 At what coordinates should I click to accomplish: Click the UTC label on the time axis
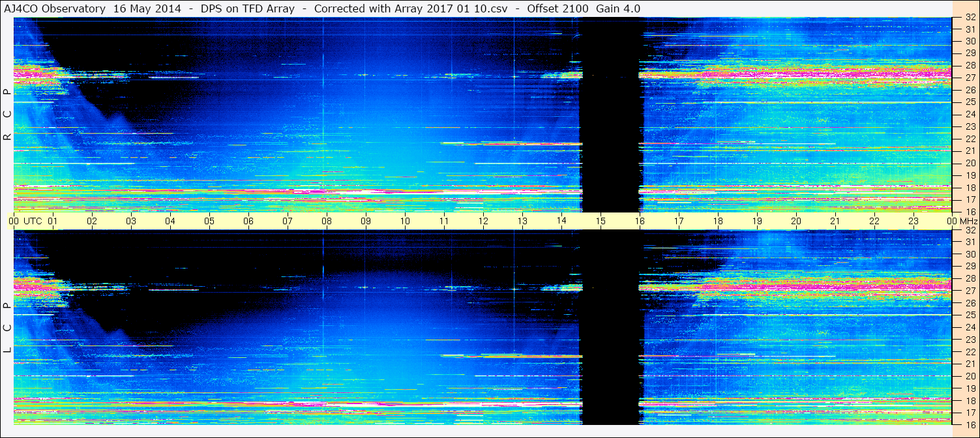(33, 221)
